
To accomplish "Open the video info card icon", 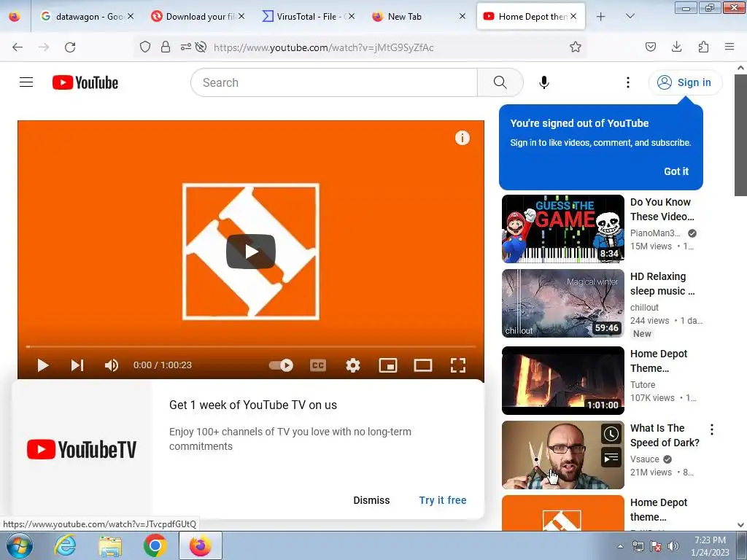I will (x=462, y=138).
